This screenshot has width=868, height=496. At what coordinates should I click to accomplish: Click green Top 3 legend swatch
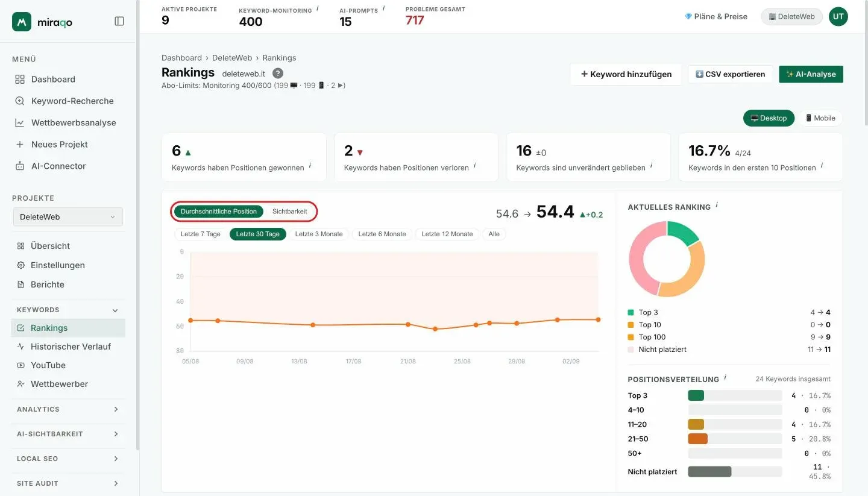click(x=631, y=312)
